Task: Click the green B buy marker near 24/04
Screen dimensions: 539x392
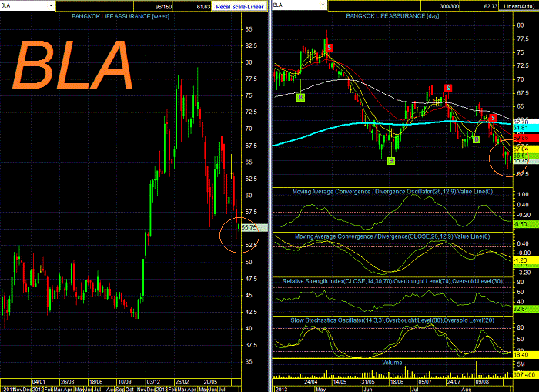Action: click(300, 98)
